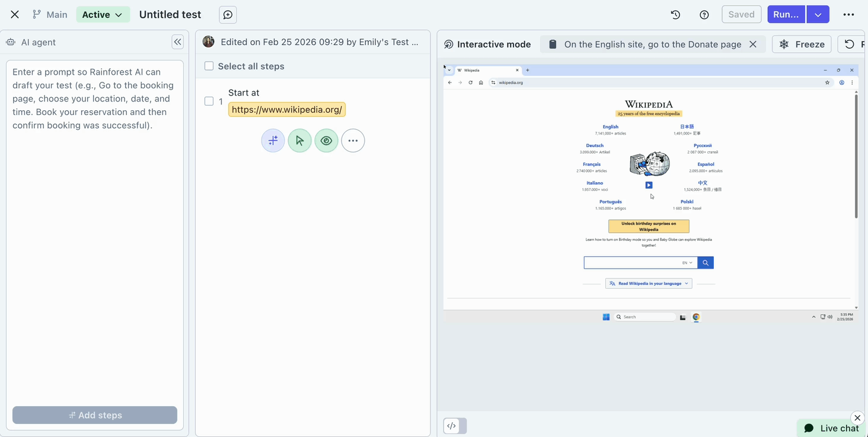The width and height of the screenshot is (868, 437).
Task: Open the help question mark icon
Action: point(704,15)
